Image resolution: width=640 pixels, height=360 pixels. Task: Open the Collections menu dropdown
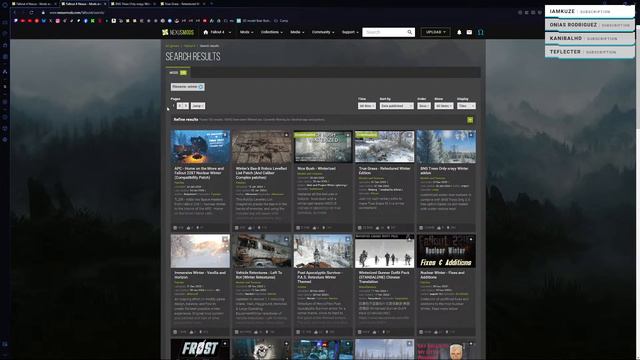272,32
